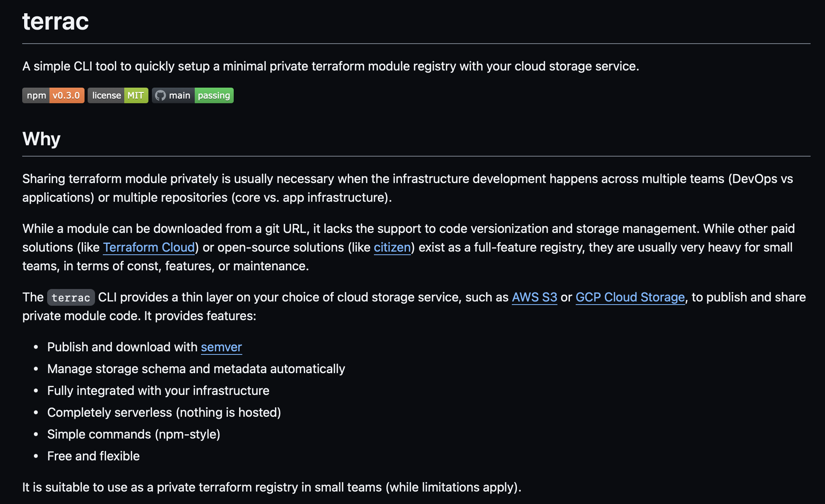Click 'Free and flexible' bullet
825x504 pixels.
coord(93,456)
